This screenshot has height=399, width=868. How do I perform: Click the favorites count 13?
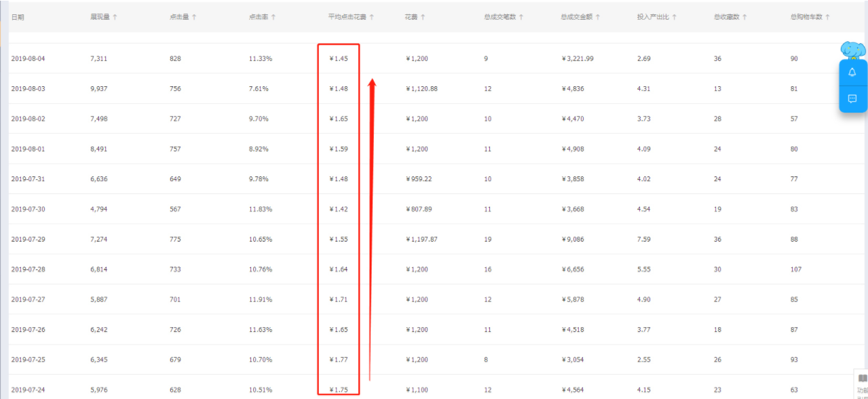(718, 89)
